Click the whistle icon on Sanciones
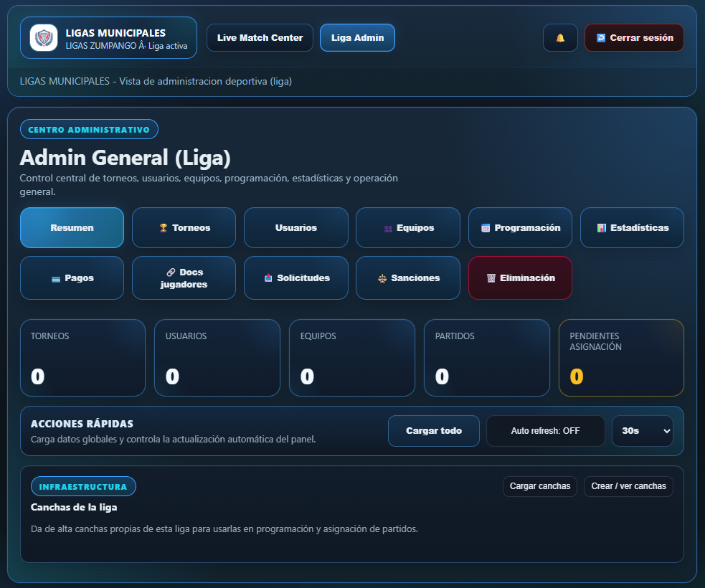The image size is (705, 588). tap(384, 278)
